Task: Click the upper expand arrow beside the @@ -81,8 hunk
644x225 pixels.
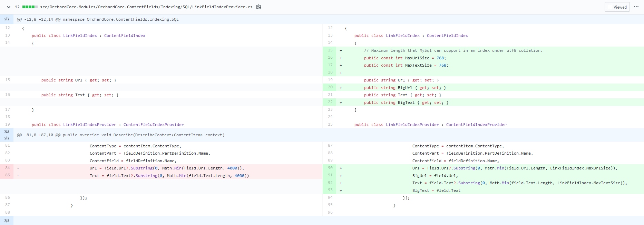Action: pyautogui.click(x=7, y=131)
